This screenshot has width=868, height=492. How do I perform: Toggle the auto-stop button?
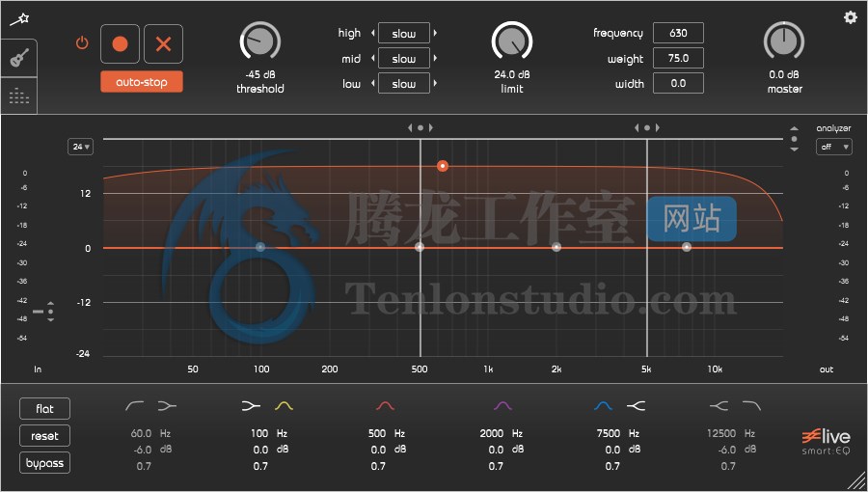[x=142, y=82]
